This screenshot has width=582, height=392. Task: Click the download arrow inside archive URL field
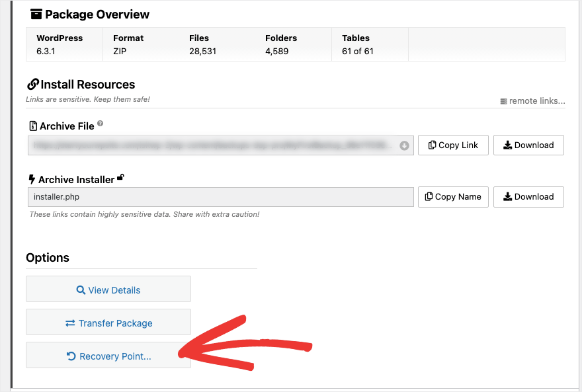[404, 145]
